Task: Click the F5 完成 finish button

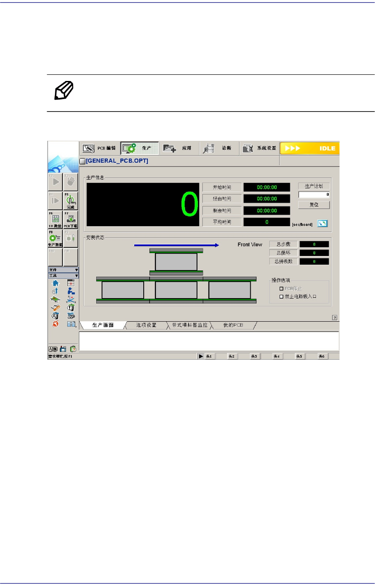Action: (71, 201)
